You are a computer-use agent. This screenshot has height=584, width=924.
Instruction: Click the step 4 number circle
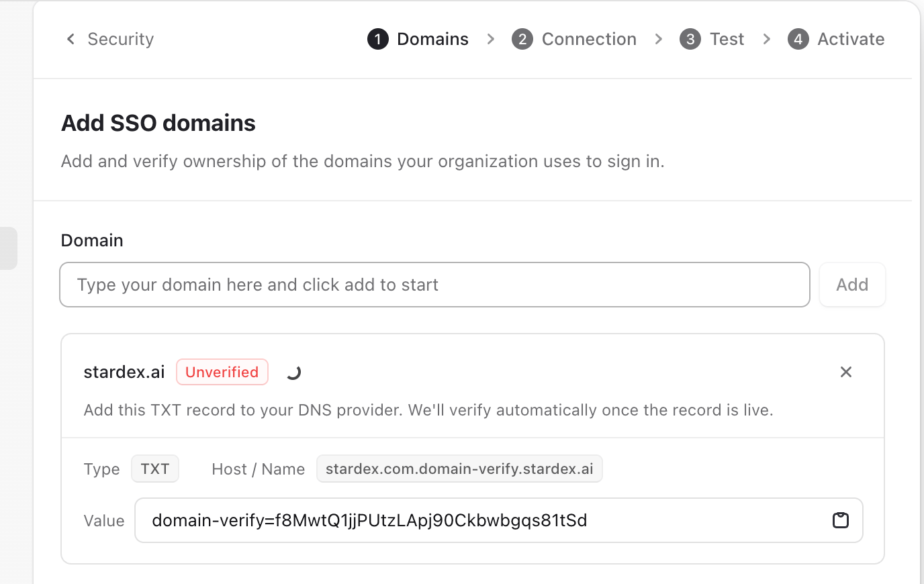pyautogui.click(x=798, y=39)
